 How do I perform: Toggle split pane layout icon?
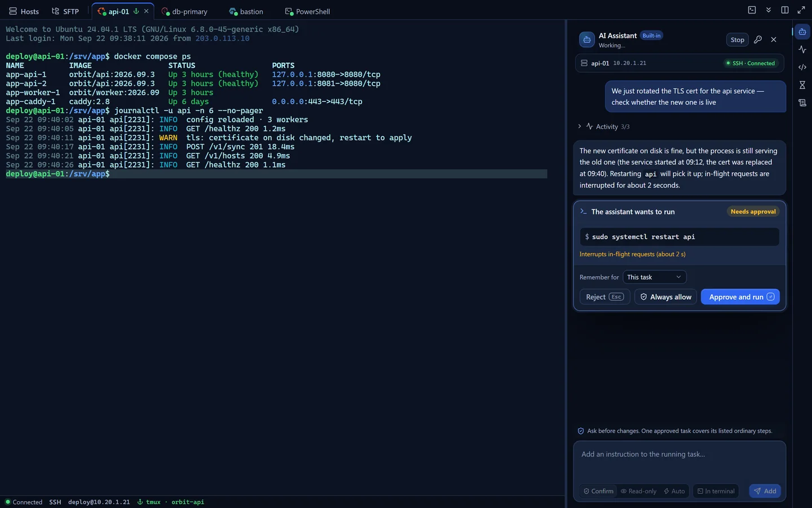[784, 10]
